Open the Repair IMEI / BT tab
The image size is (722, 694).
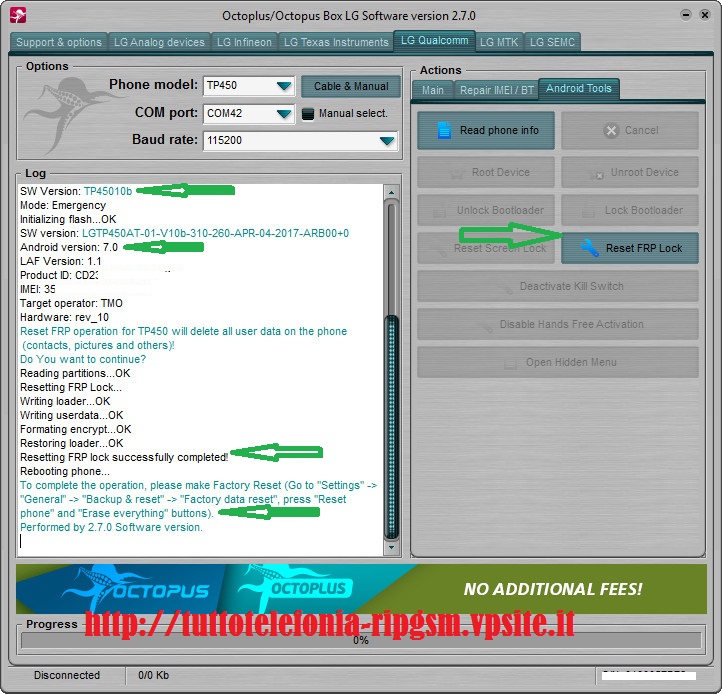(496, 90)
